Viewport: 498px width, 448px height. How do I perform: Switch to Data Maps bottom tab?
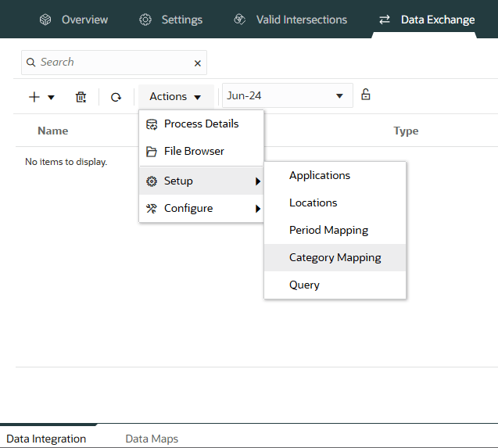pos(152,439)
